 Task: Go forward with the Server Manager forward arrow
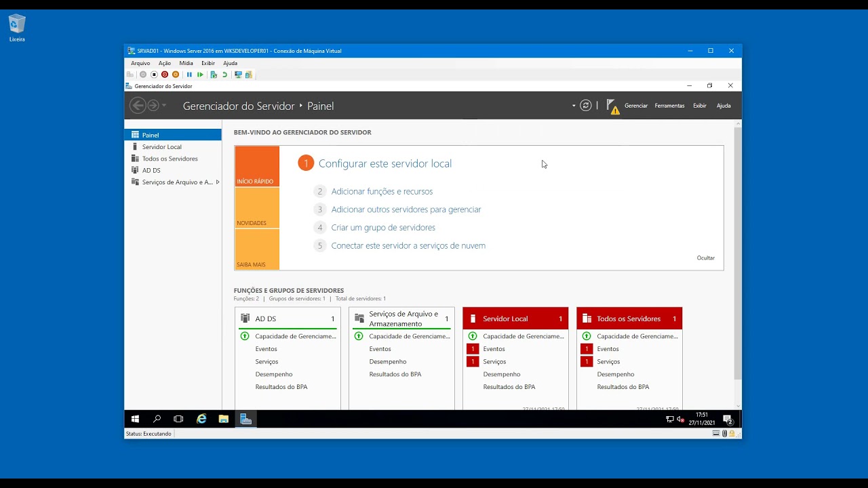point(153,105)
